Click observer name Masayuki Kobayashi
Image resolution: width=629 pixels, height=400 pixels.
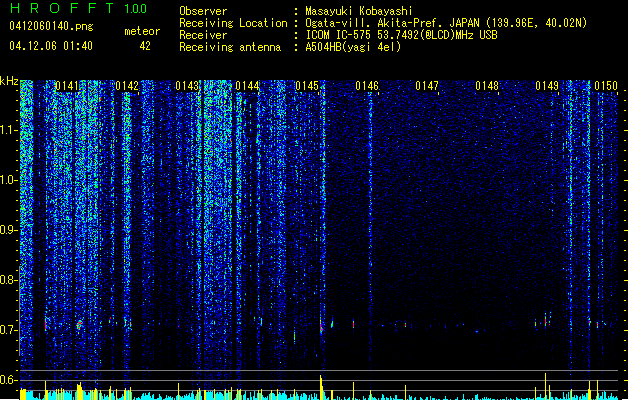pos(359,11)
